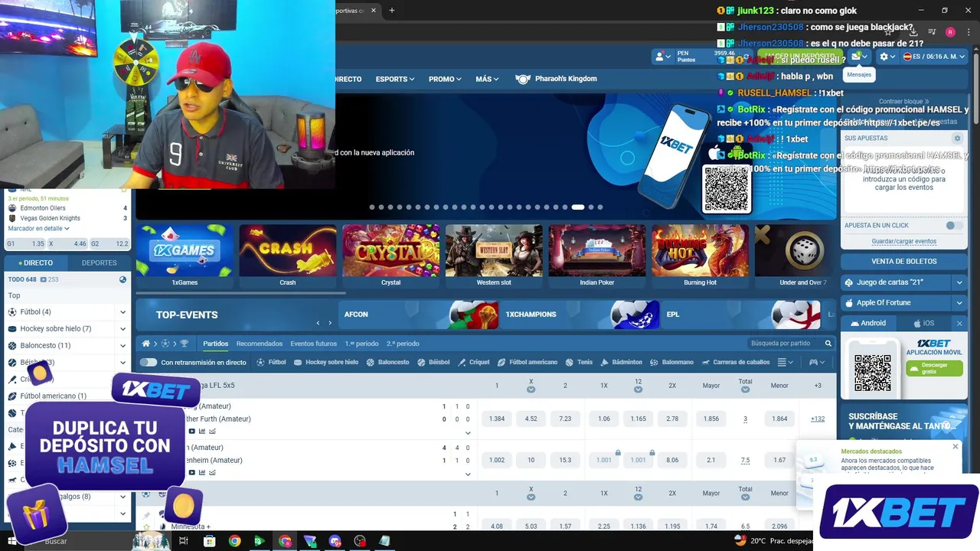Viewport: 980px width, 551px height.
Task: Select the Eventos futuros tab
Action: click(313, 344)
